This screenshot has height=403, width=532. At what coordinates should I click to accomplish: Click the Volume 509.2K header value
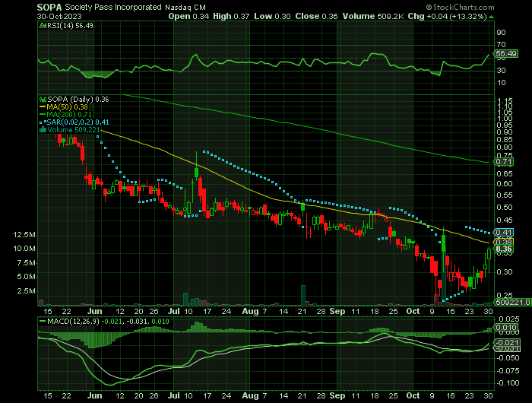tap(373, 16)
